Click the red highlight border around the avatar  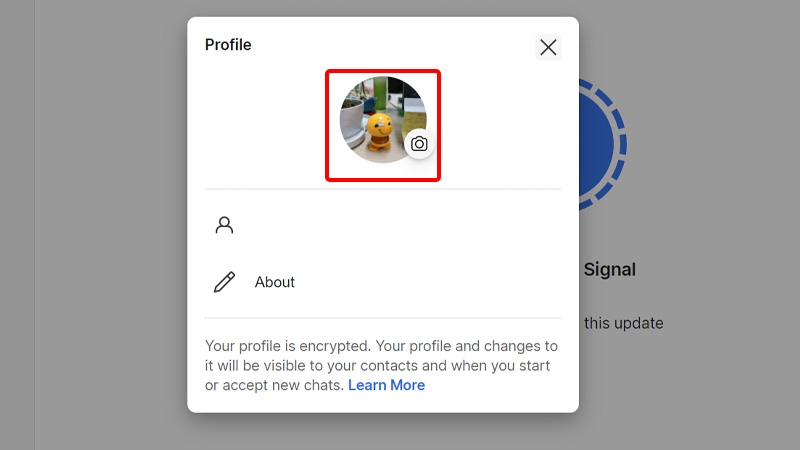[x=327, y=125]
